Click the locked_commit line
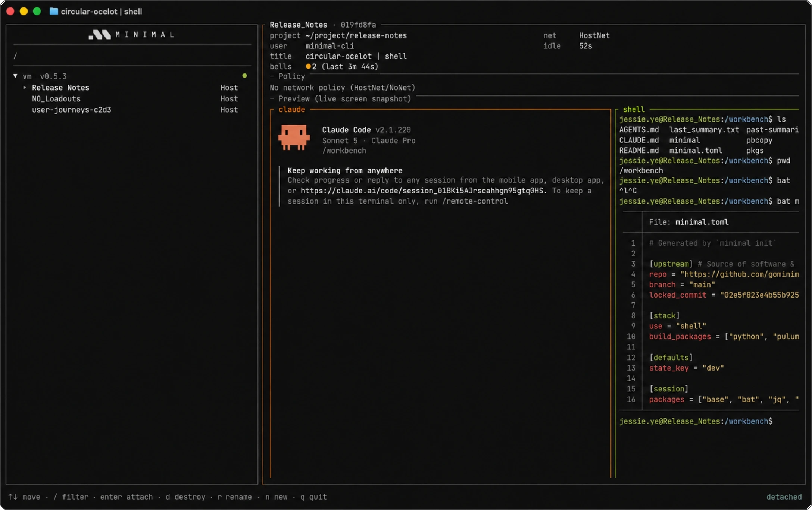812x510 pixels. pyautogui.click(x=724, y=295)
